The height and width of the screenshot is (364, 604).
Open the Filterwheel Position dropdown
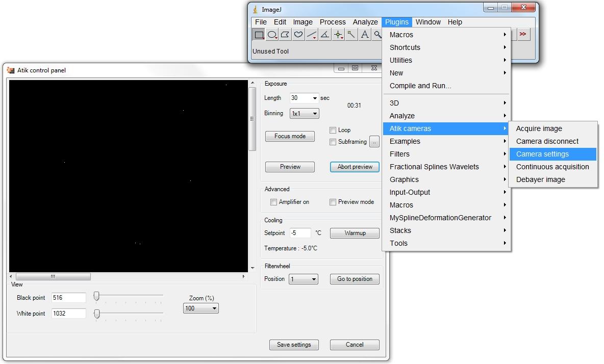click(304, 279)
